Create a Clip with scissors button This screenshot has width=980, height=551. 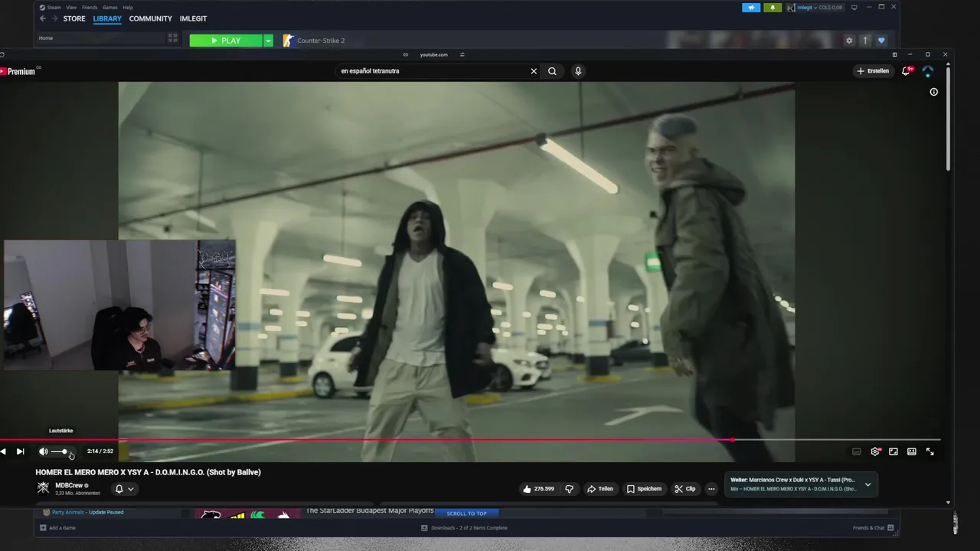(685, 488)
